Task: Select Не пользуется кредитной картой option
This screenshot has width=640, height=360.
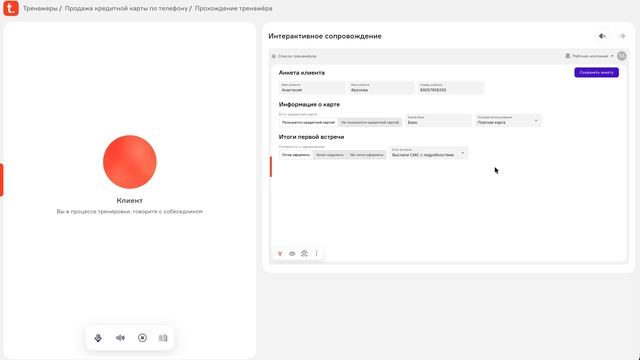Action: point(370,122)
